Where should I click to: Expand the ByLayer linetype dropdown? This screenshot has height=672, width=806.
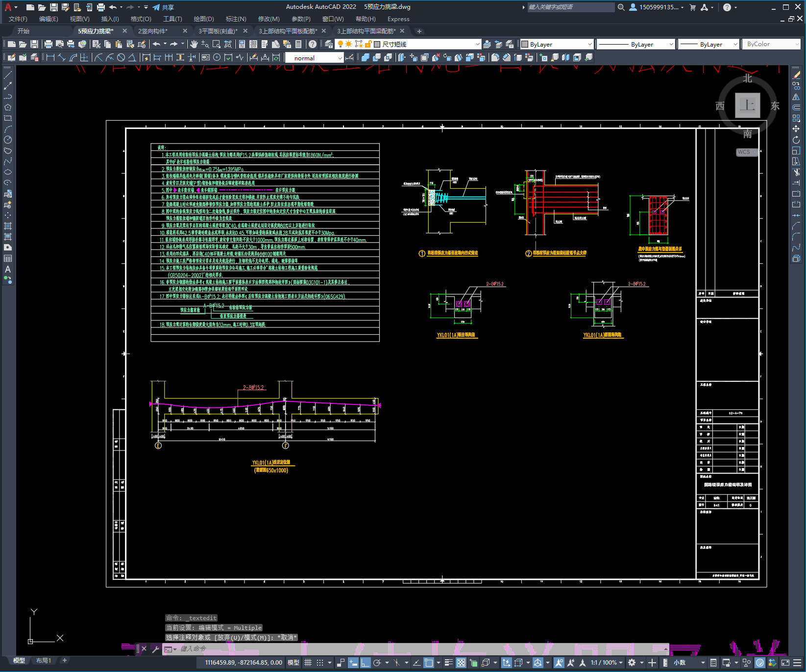pyautogui.click(x=635, y=44)
